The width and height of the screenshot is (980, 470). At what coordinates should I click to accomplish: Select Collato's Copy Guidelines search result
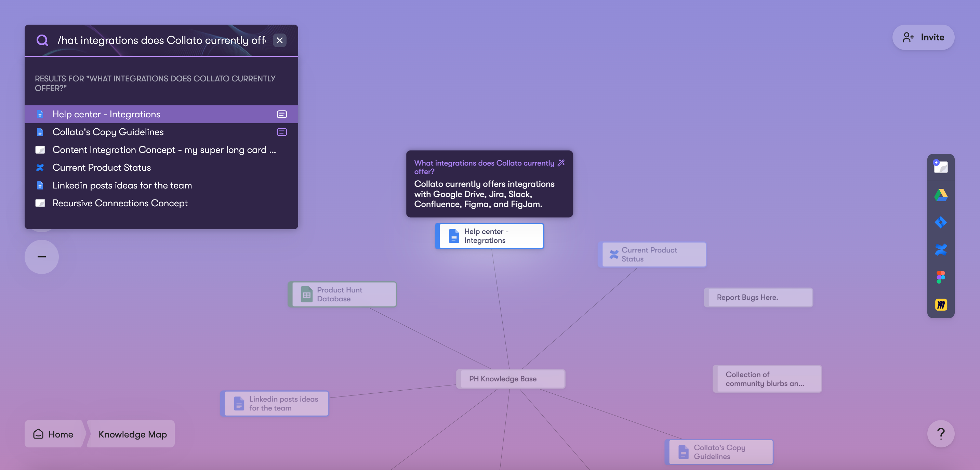[x=108, y=132]
